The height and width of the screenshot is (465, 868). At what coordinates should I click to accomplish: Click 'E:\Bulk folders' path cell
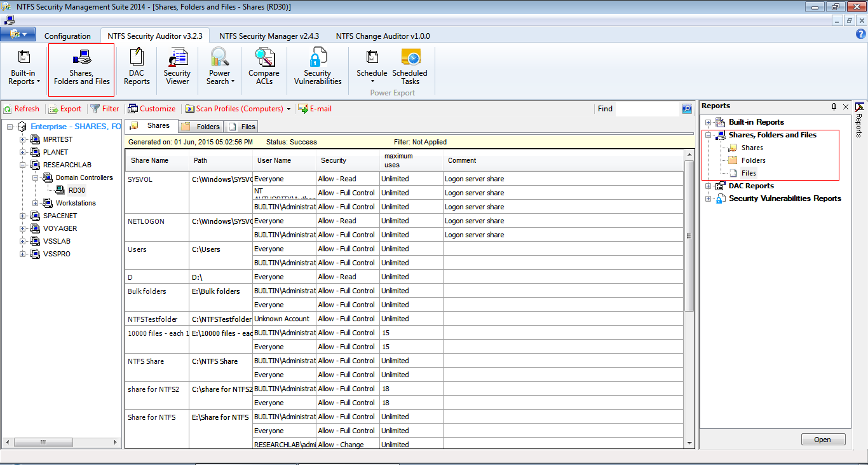pyautogui.click(x=220, y=298)
